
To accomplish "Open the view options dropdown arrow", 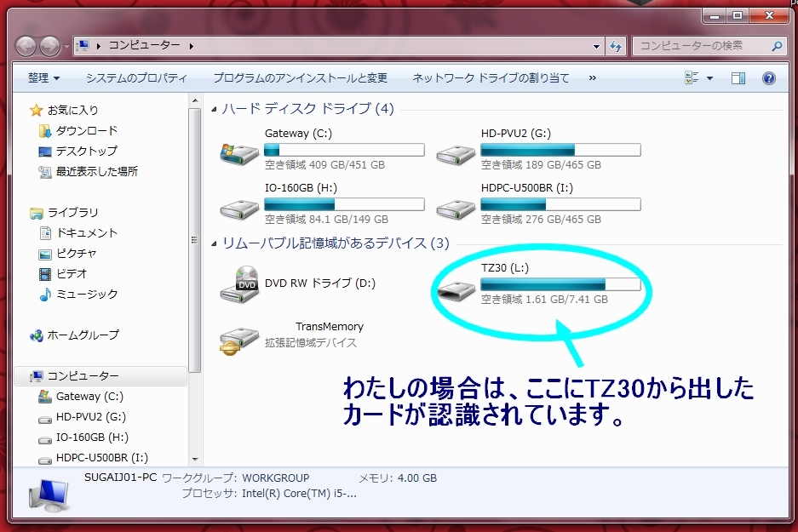I will pos(710,77).
